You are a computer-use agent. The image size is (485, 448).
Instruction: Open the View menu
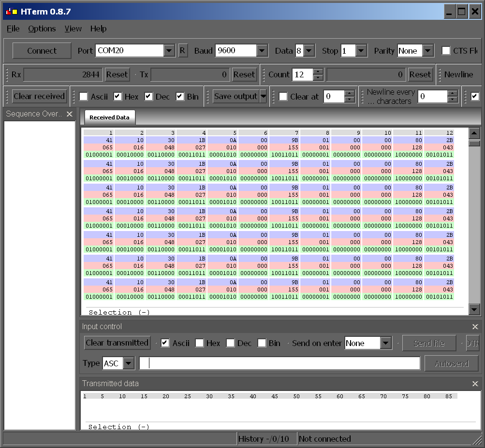pos(73,29)
